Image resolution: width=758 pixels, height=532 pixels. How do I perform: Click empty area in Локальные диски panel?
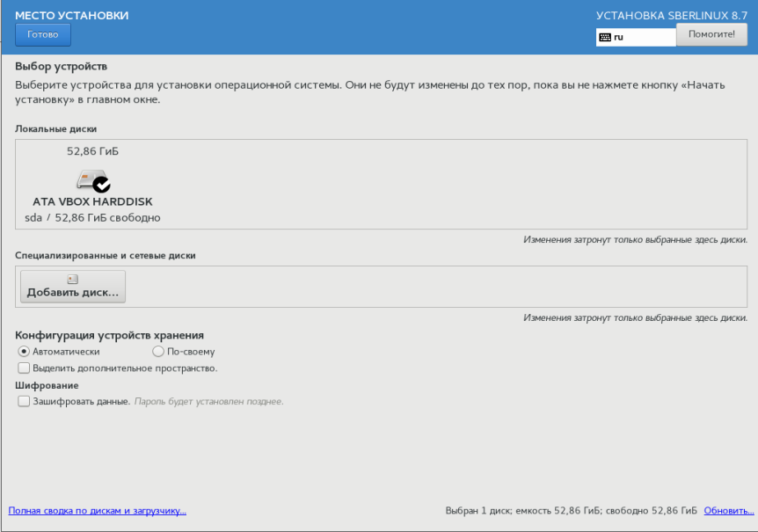[x=440, y=185]
